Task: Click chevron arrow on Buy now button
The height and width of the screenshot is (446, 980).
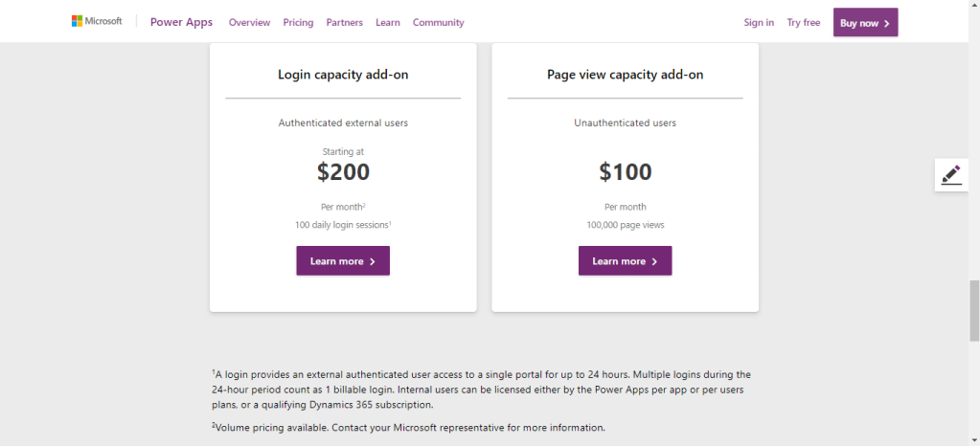Action: [887, 23]
